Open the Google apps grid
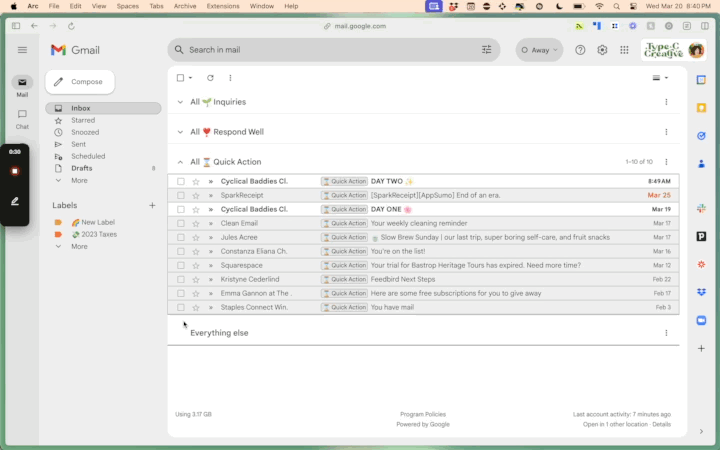 click(624, 50)
